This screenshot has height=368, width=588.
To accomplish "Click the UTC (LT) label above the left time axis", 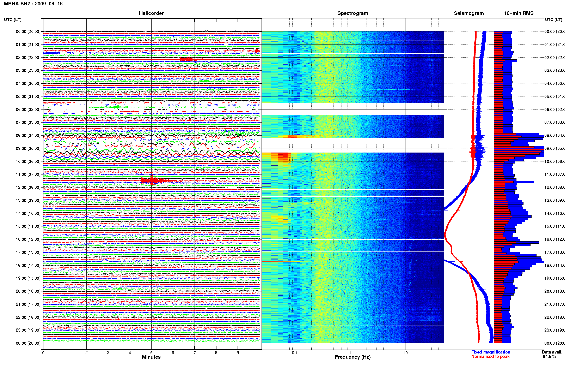I will [x=13, y=20].
